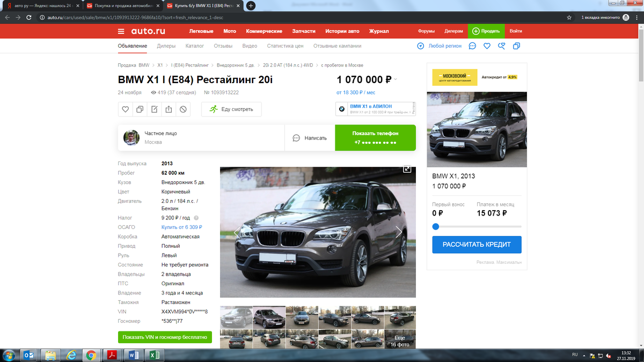The image size is (644, 362).
Task: Open messages chat icon in header
Action: 472,46
